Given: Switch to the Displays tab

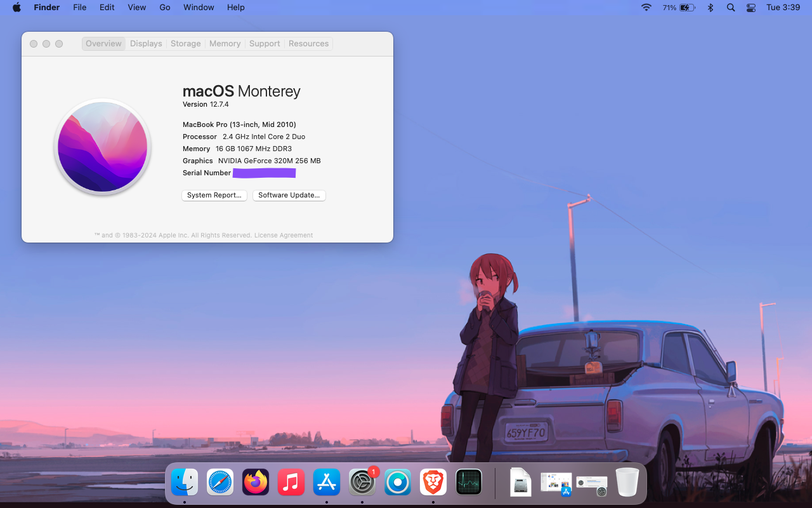Looking at the screenshot, I should [x=146, y=44].
